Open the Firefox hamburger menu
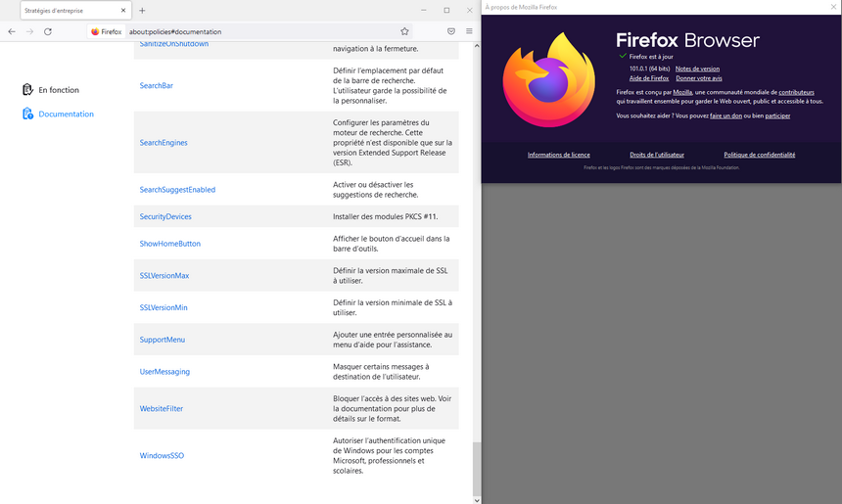This screenshot has width=842, height=504. tap(469, 31)
